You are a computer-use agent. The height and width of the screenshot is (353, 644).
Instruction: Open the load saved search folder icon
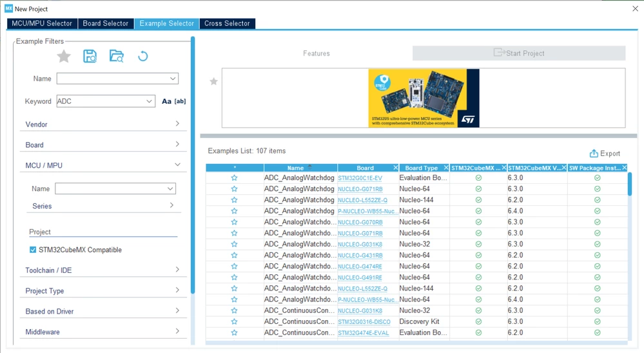tap(116, 56)
